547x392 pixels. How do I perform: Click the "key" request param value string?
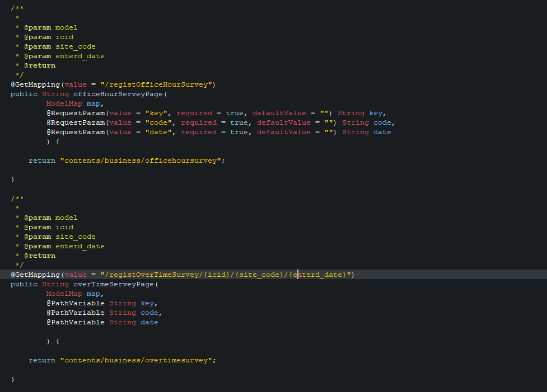pos(156,114)
